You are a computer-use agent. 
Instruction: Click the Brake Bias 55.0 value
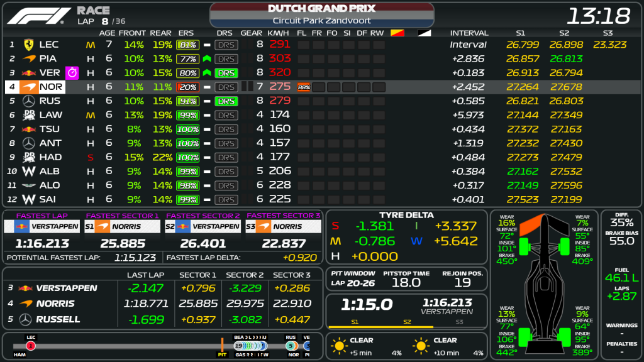coord(621,241)
